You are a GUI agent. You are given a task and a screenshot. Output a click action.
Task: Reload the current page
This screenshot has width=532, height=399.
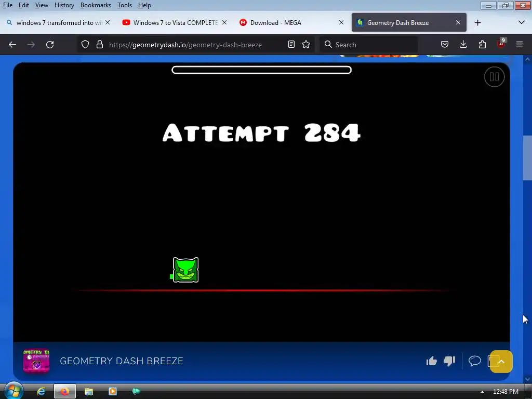pyautogui.click(x=50, y=45)
